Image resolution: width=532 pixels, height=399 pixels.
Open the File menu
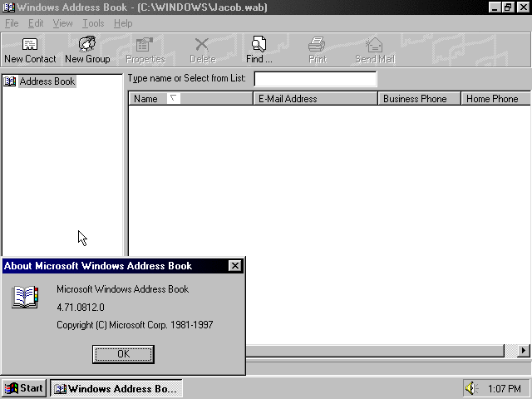click(12, 23)
